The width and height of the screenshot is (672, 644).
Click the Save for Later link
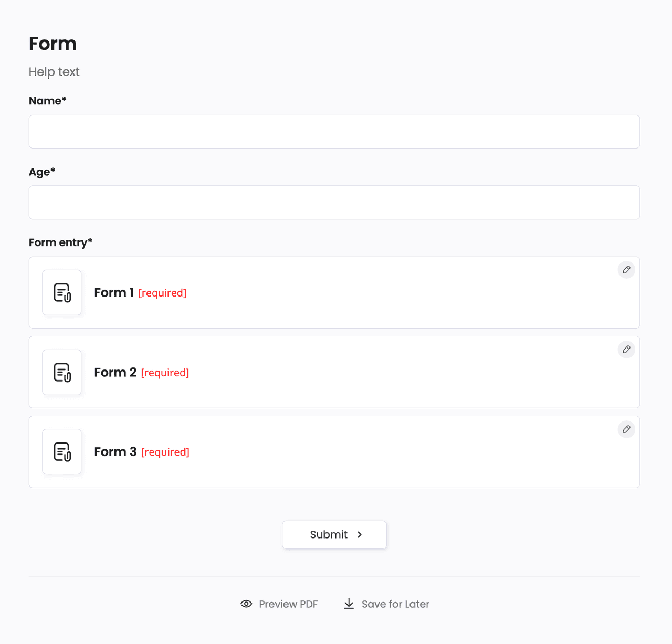click(395, 604)
